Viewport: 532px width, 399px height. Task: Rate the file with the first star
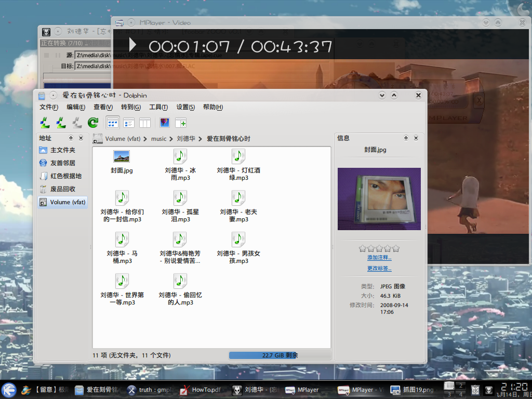click(x=363, y=249)
